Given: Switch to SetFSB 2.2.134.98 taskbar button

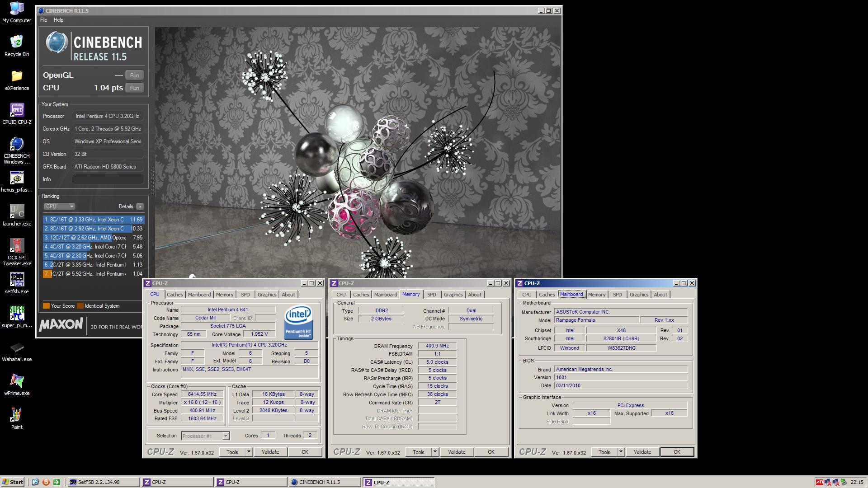Looking at the screenshot, I should (x=104, y=482).
